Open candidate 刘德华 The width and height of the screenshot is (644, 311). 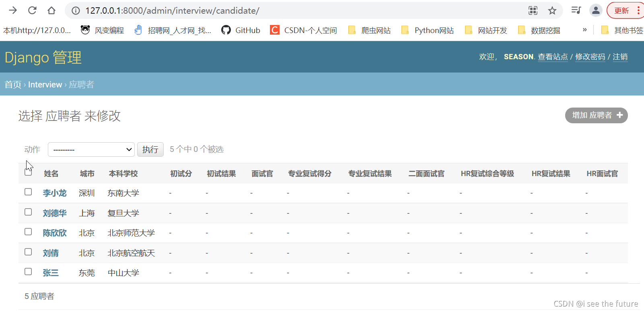55,213
